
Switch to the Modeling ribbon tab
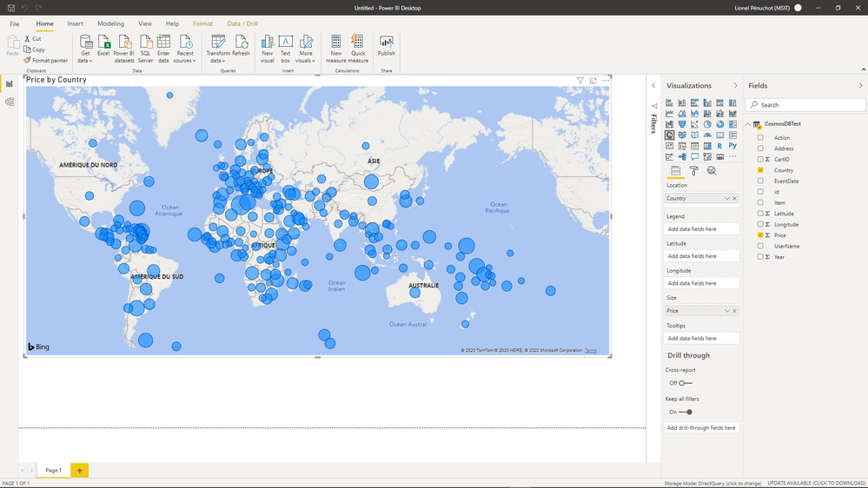click(x=110, y=24)
